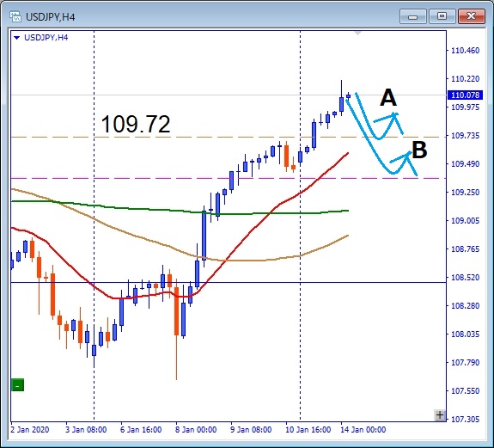Close the USDJPY,H4 chart window

[x=472, y=16]
